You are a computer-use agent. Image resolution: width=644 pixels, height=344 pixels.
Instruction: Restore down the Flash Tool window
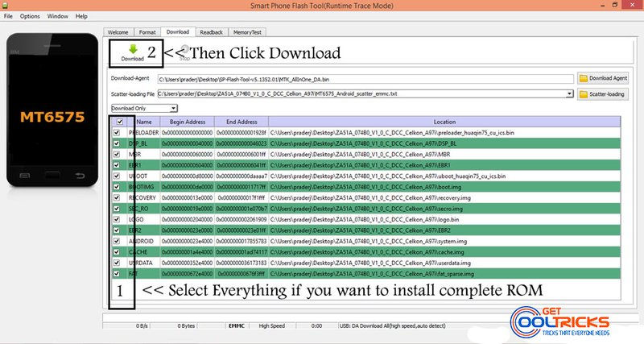point(615,5)
